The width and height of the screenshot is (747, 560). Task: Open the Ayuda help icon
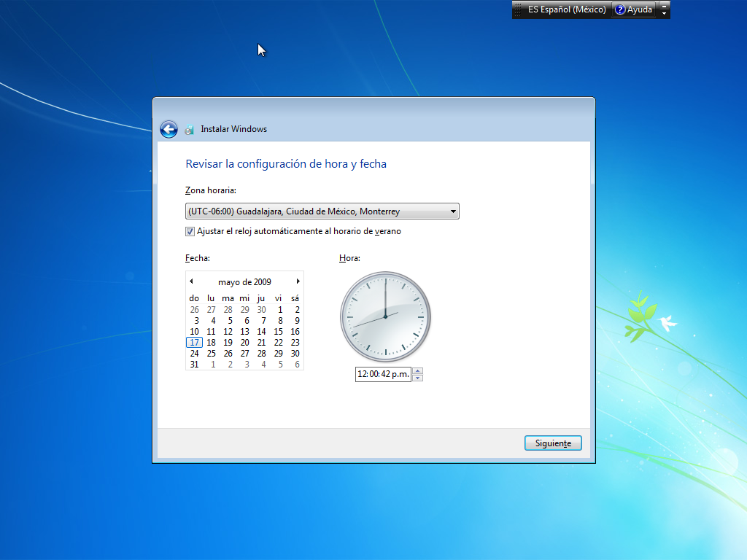click(x=620, y=9)
